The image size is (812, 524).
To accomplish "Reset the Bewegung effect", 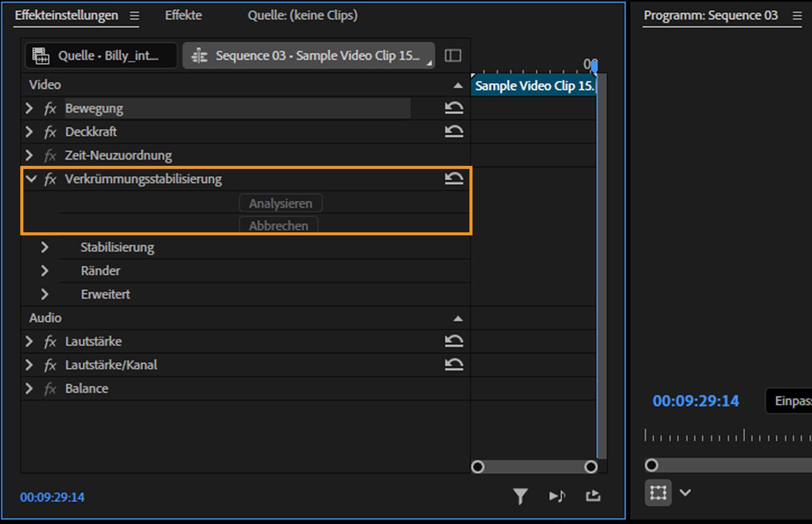I will click(454, 108).
